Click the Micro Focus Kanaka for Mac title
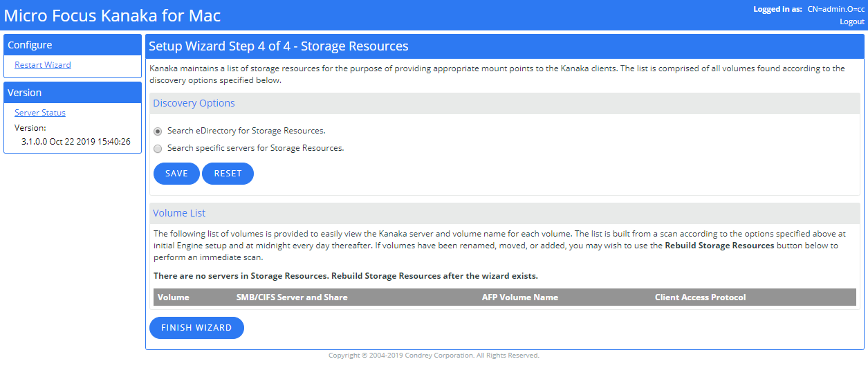Viewport: 868px width, 368px height. 113,15
